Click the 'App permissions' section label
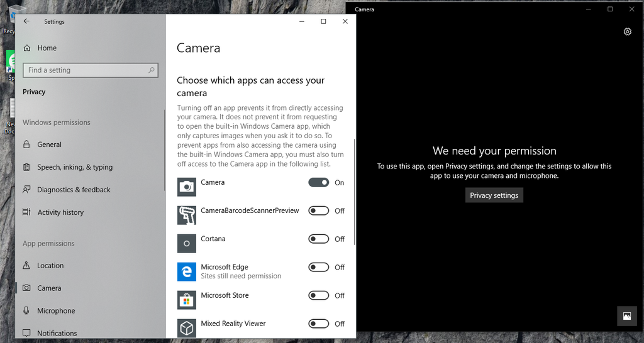The width and height of the screenshot is (644, 343). coord(48,243)
